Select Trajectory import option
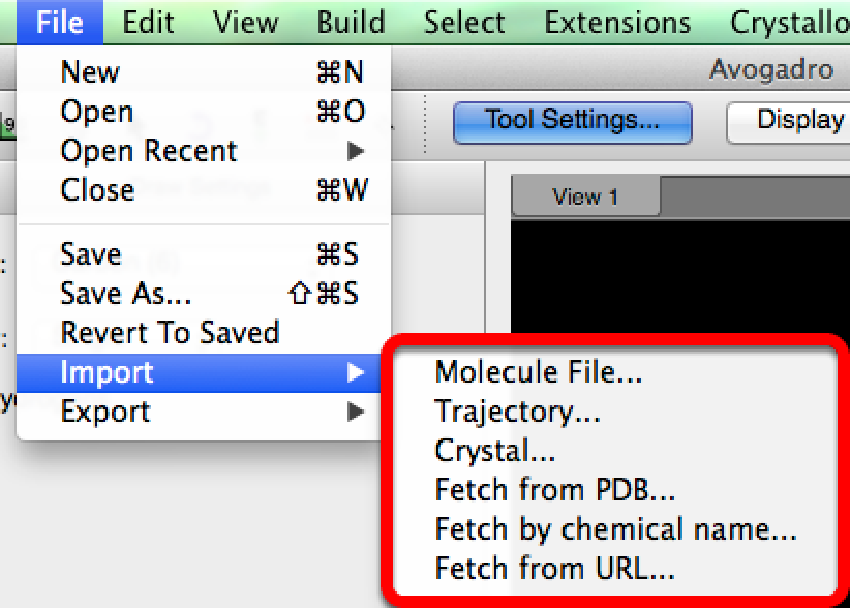 tap(517, 411)
